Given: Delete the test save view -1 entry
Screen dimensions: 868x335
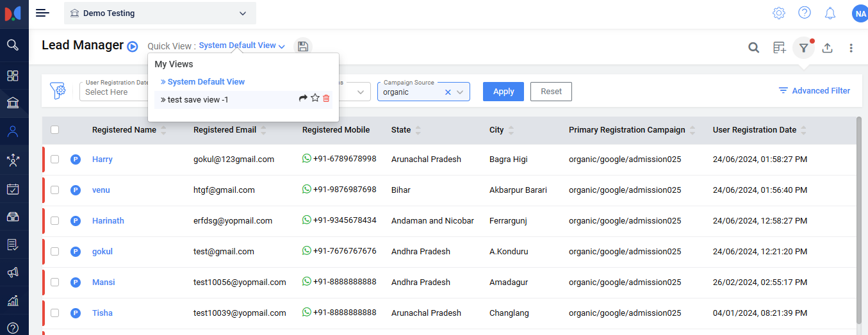Looking at the screenshot, I should (x=326, y=98).
